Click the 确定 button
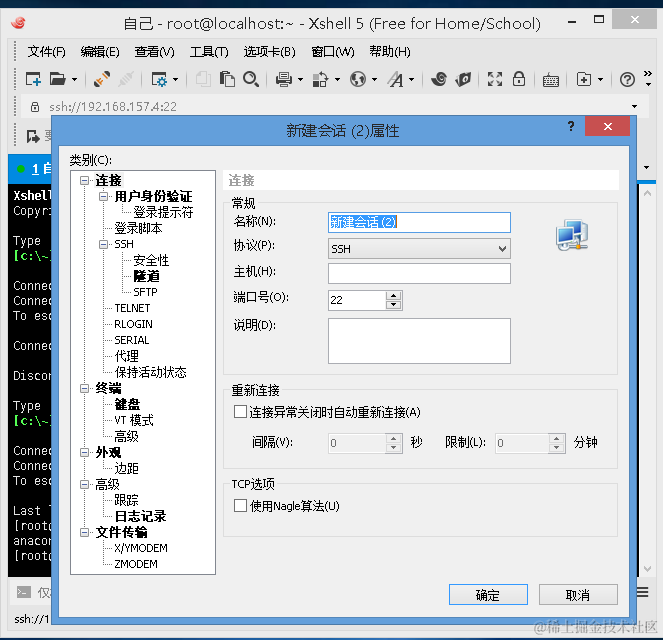The height and width of the screenshot is (640, 663). [488, 595]
